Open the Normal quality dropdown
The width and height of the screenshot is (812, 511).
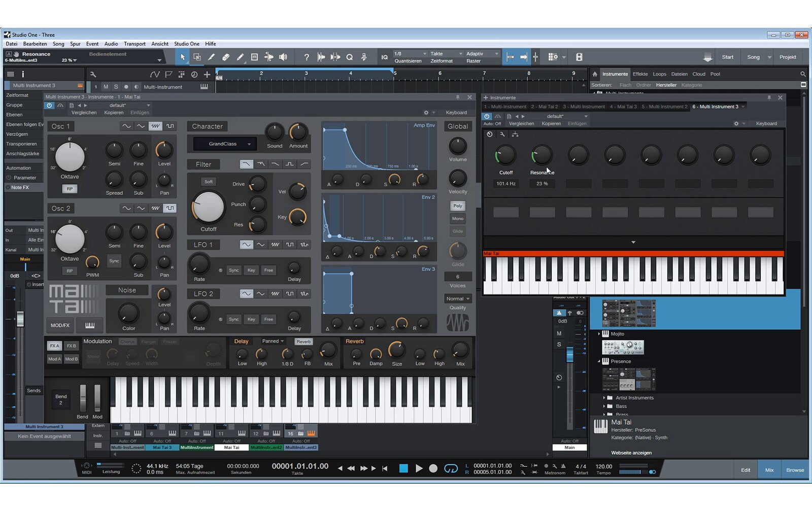(458, 298)
